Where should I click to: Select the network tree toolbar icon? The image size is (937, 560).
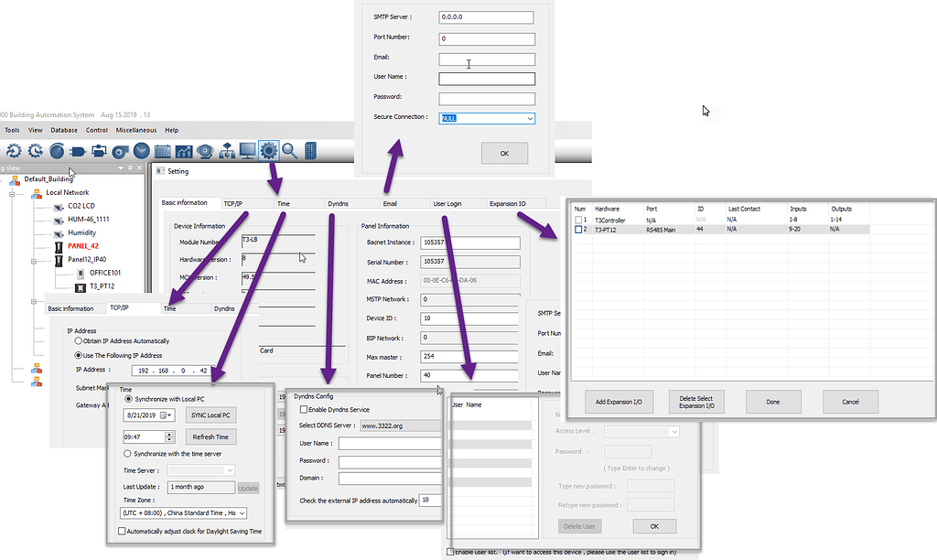coord(227,151)
